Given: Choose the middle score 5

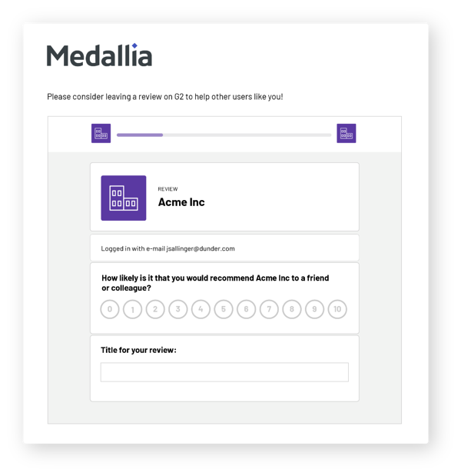Looking at the screenshot, I should [x=224, y=309].
